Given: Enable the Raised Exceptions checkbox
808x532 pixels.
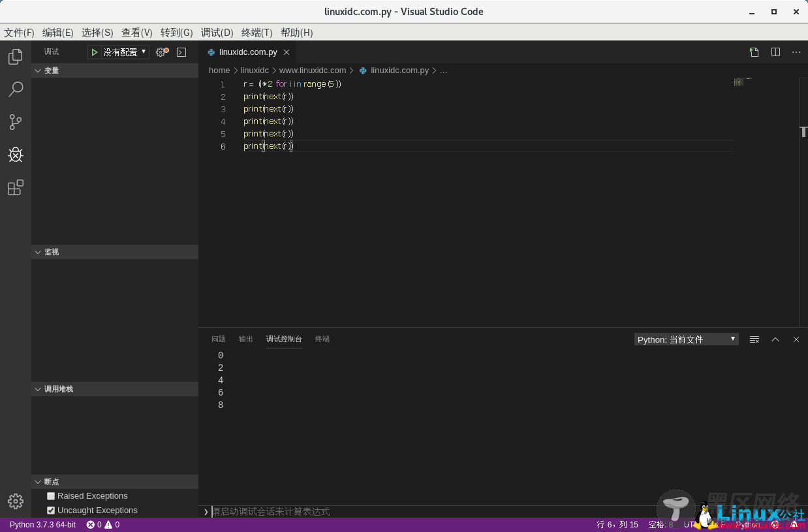Looking at the screenshot, I should pyautogui.click(x=51, y=496).
